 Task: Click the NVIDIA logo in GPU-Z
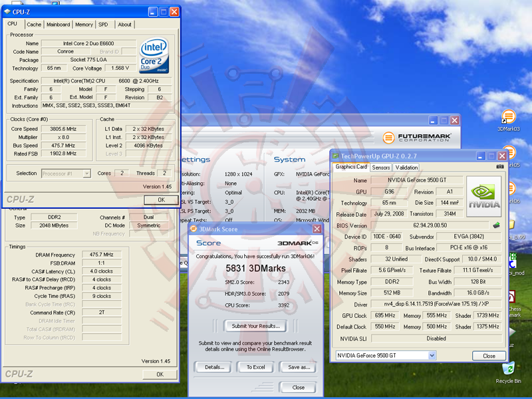click(483, 196)
